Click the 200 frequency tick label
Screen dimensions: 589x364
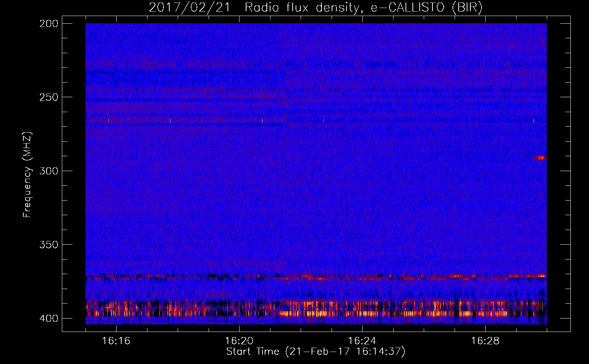click(x=48, y=24)
